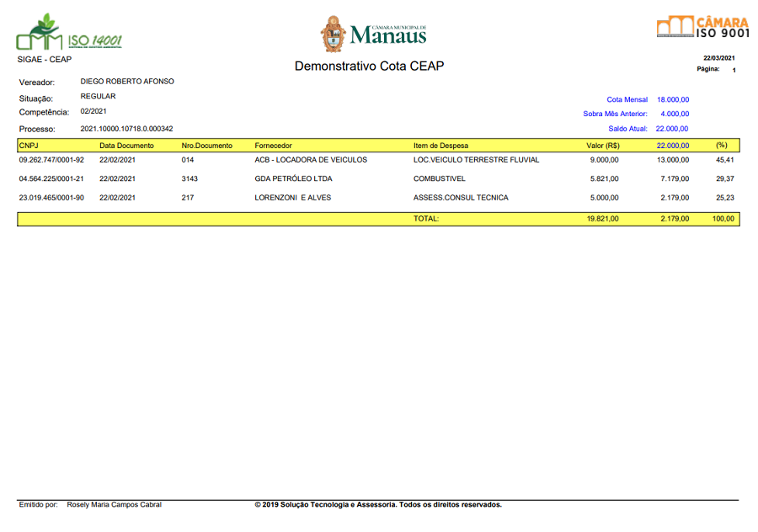
Task: Click the Valor (R$) column header
Action: pos(602,146)
